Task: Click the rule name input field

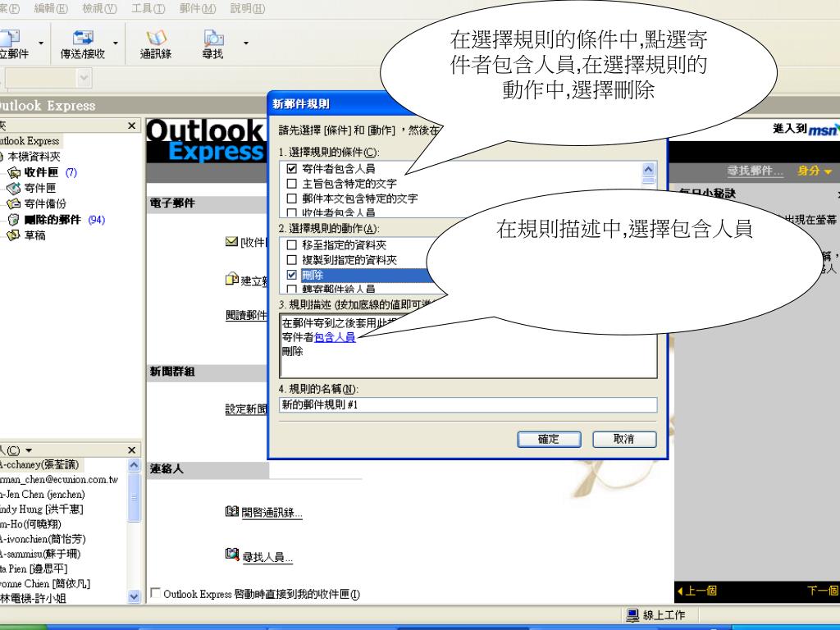Action: (468, 405)
